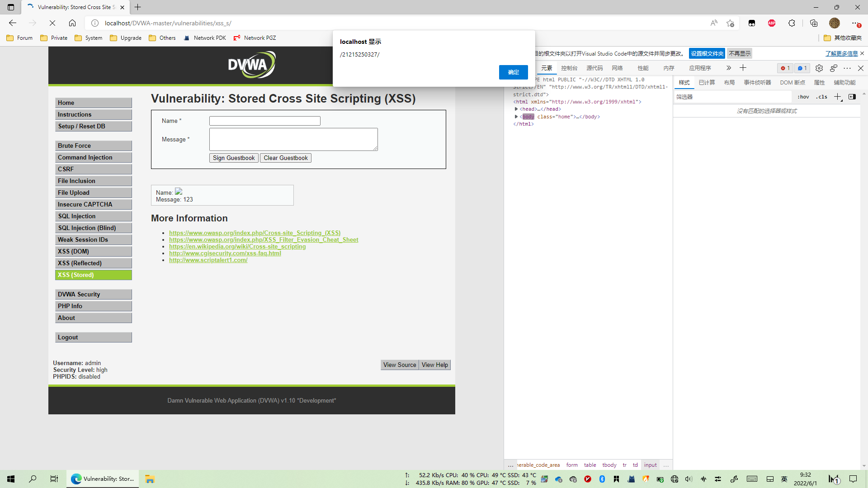This screenshot has width=868, height=488.
Task: Click the styles 筛选器 filter field
Action: click(x=732, y=97)
